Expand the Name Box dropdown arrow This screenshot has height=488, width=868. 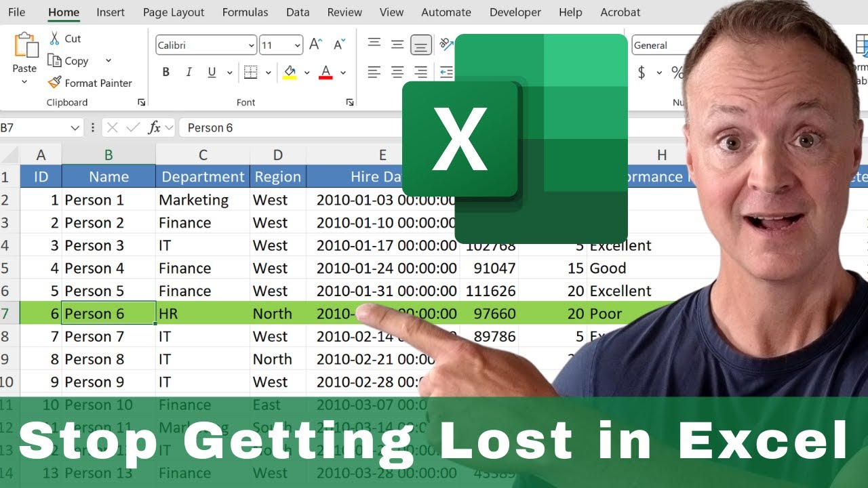click(75, 127)
